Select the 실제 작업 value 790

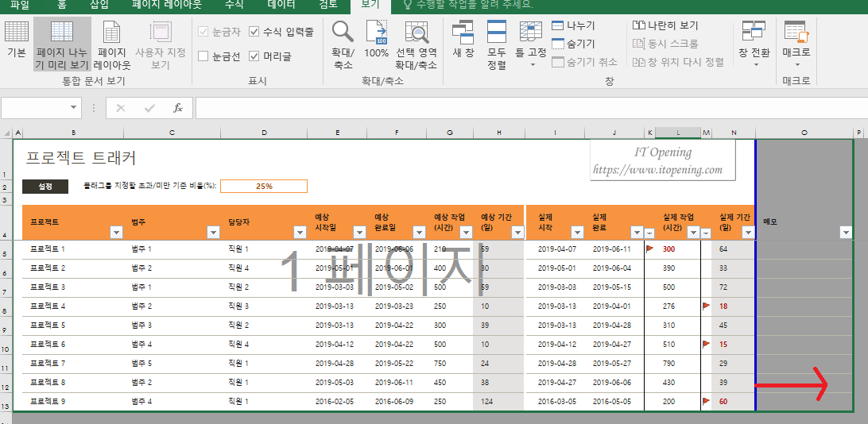tap(668, 363)
